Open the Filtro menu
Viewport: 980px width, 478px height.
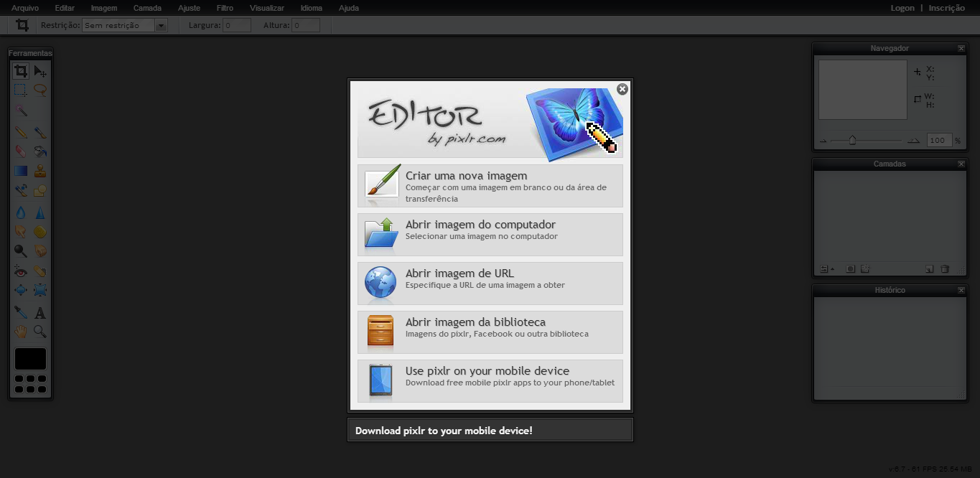coord(225,8)
